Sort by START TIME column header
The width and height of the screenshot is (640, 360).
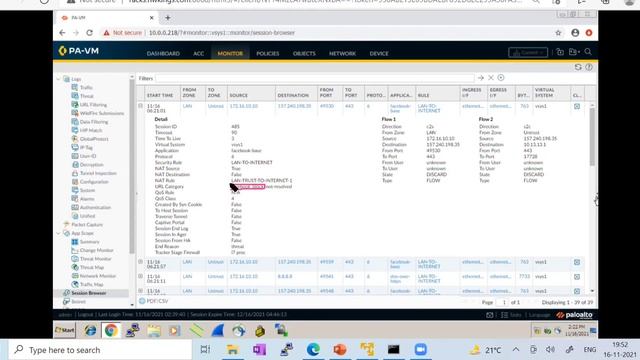(160, 95)
